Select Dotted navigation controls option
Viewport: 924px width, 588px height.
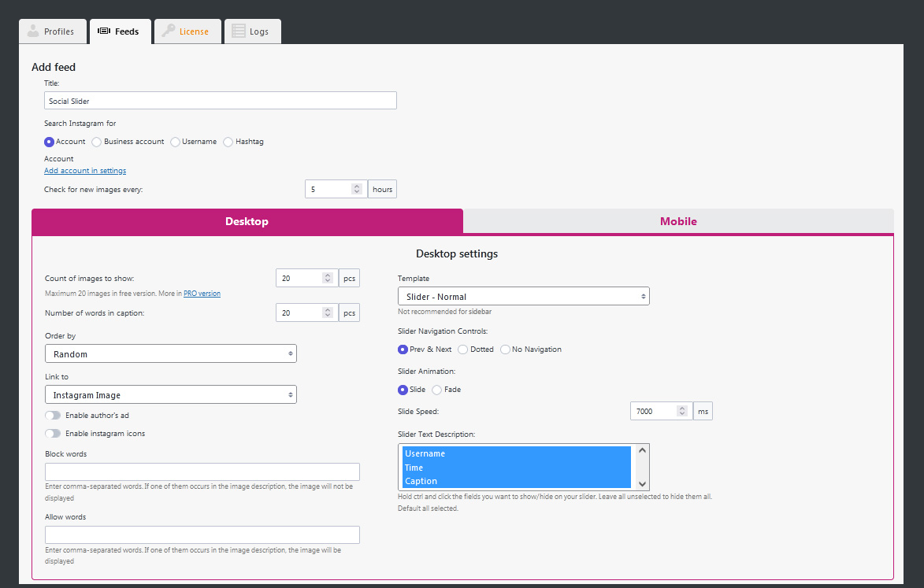[x=463, y=349]
